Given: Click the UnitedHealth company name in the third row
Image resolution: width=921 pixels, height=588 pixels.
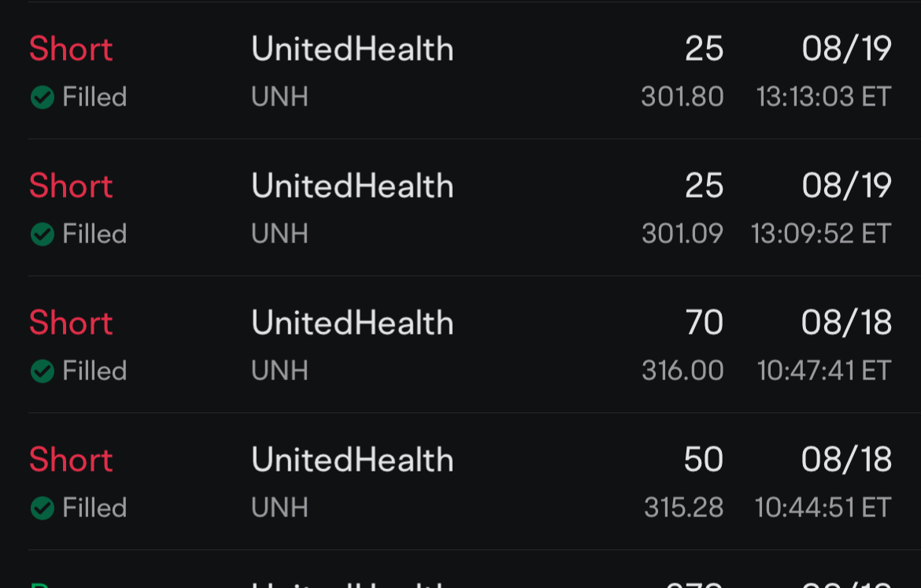Looking at the screenshot, I should click(352, 323).
